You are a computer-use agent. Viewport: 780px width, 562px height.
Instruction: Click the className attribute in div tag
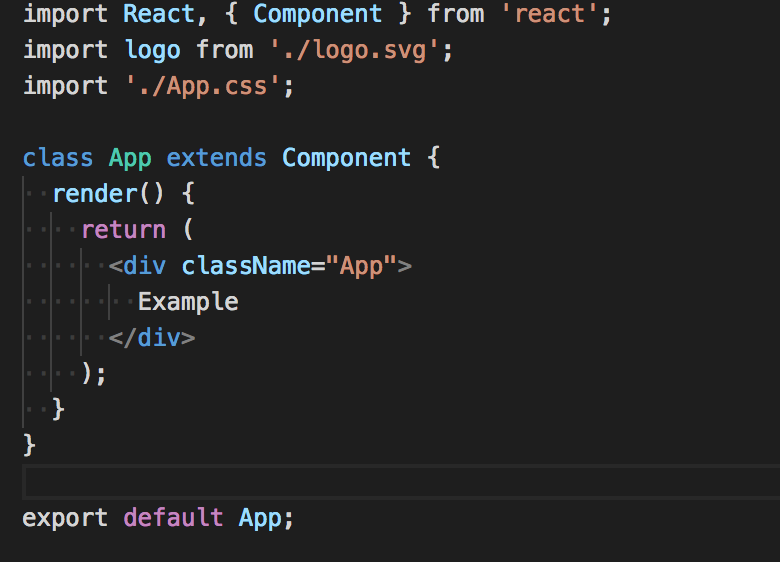pyautogui.click(x=246, y=266)
